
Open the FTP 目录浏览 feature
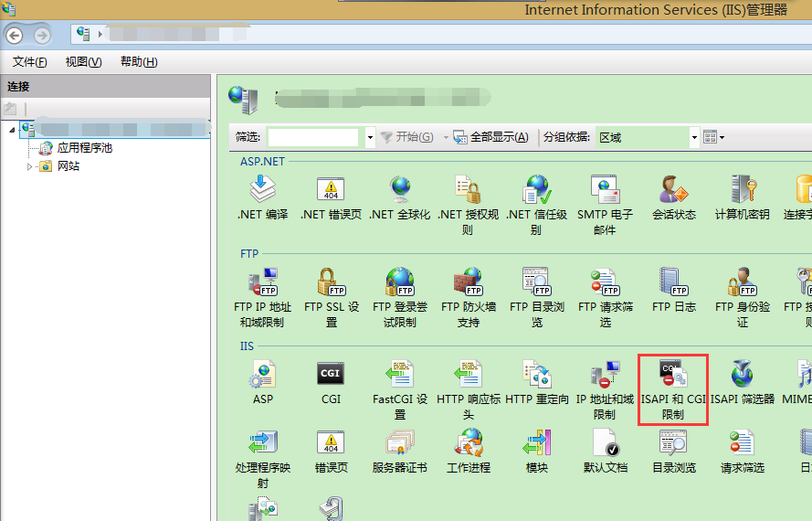[x=536, y=298]
